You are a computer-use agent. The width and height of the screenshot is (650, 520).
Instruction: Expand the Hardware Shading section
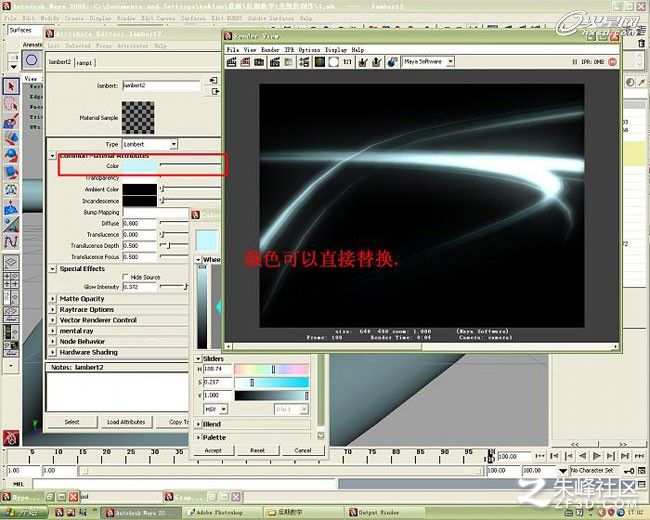click(53, 352)
